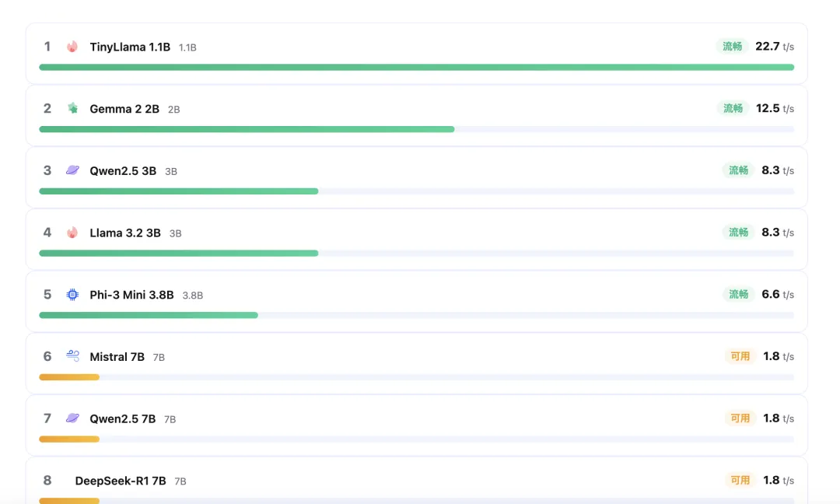Click the 流畅 badge on the TinyLlama row
The image size is (840, 504).
[x=732, y=47]
